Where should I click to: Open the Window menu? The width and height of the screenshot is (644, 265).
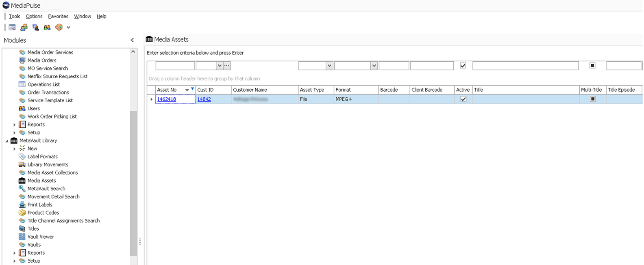click(83, 16)
